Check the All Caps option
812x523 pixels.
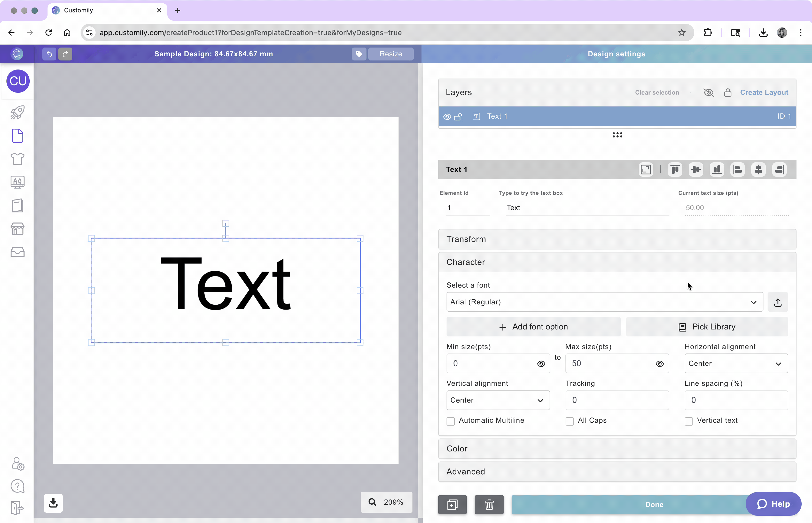tap(570, 421)
